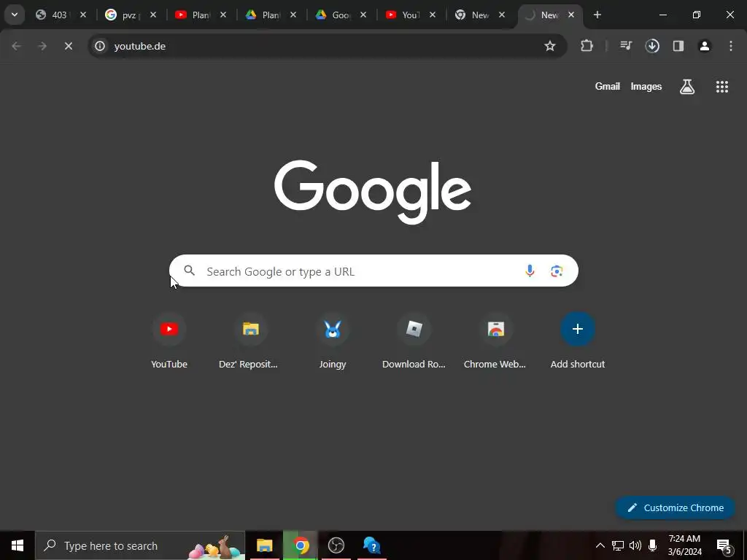This screenshot has height=560, width=747.
Task: Close the currently loading New tab
Action: tap(571, 15)
